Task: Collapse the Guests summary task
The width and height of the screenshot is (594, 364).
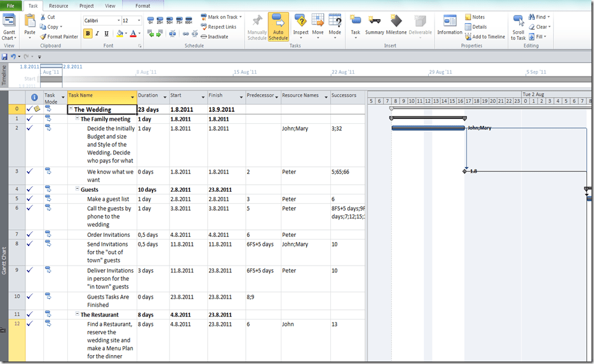Action: (x=78, y=189)
